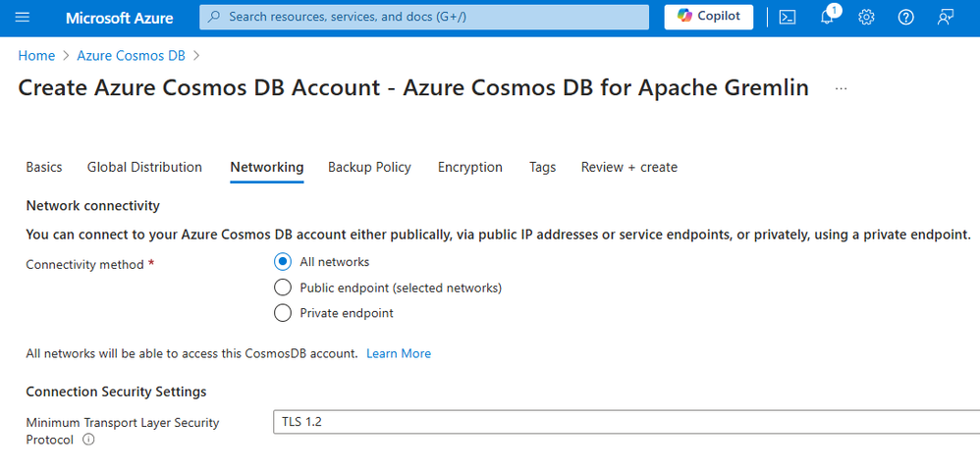
Task: Open the Help question mark icon
Action: (906, 18)
